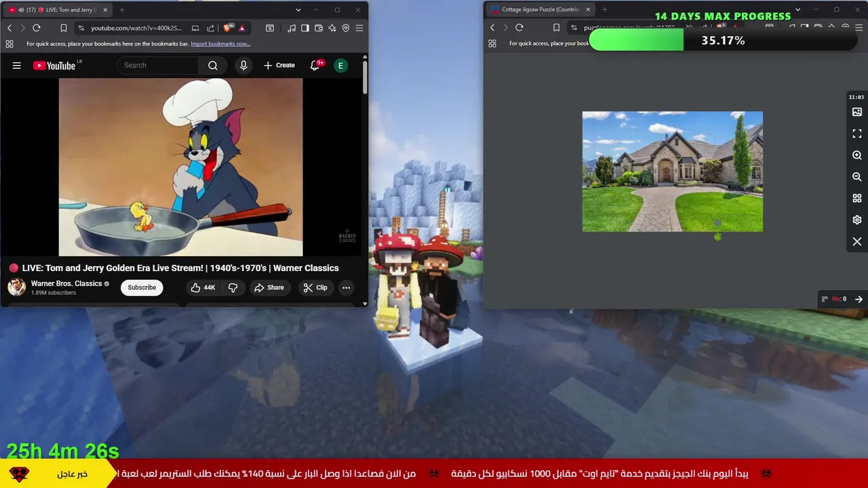Dislike the Tom and Jerry video

[233, 287]
